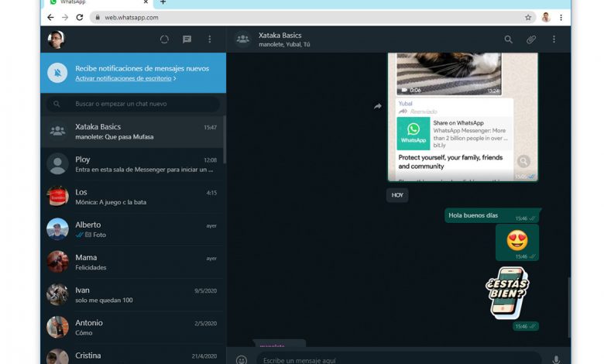Click the Xataka Basics group avatar in header
The width and height of the screenshot is (604, 364).
pyautogui.click(x=242, y=39)
